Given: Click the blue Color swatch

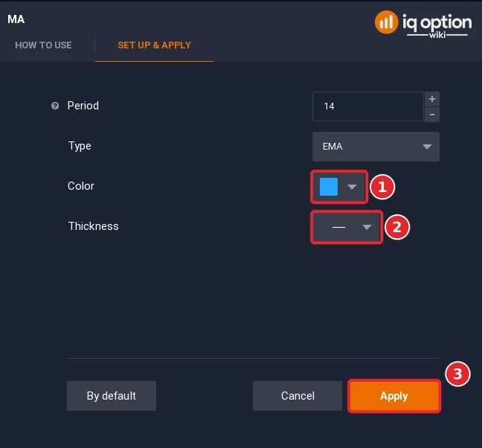Looking at the screenshot, I should tap(329, 187).
